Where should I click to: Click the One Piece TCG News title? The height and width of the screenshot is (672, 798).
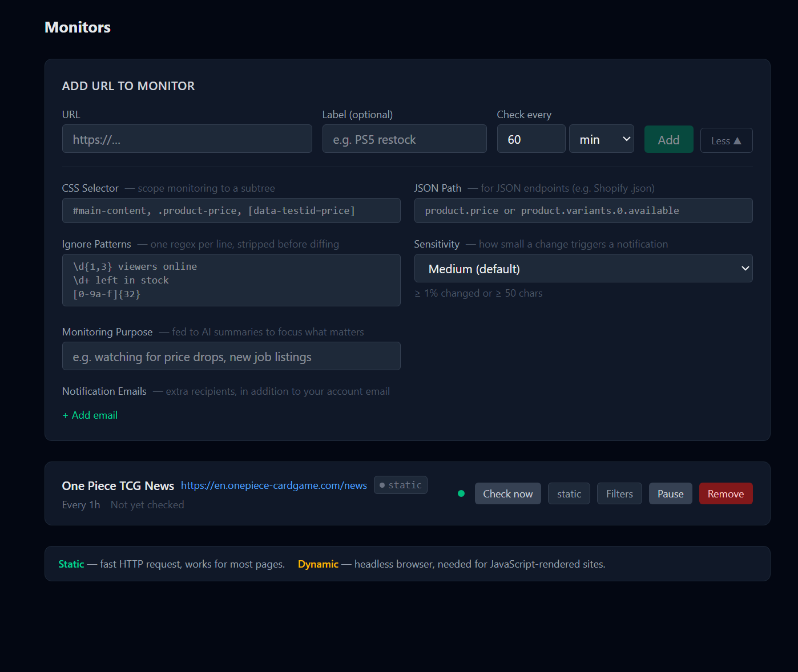click(118, 485)
